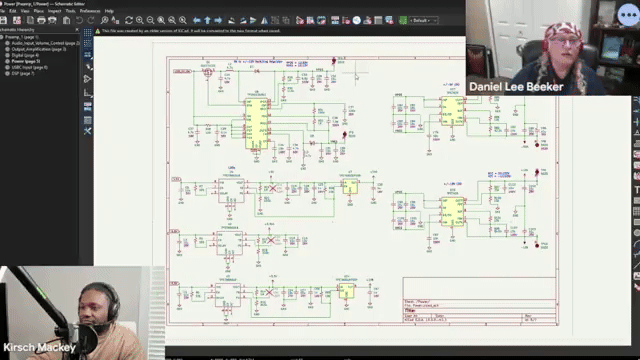This screenshot has width=640, height=360.
Task: Open the Preferences menu
Action: pyautogui.click(x=90, y=11)
